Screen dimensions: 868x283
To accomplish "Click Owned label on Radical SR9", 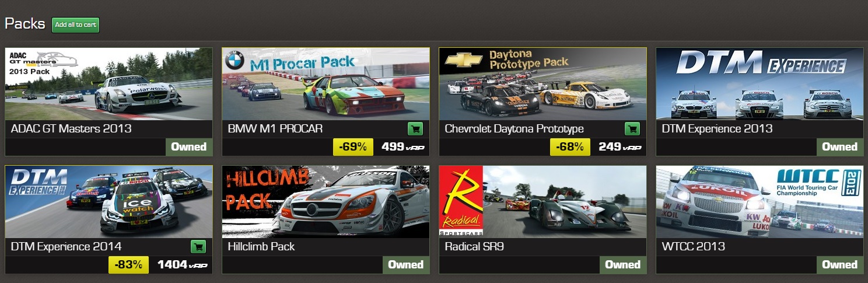I will tap(623, 265).
